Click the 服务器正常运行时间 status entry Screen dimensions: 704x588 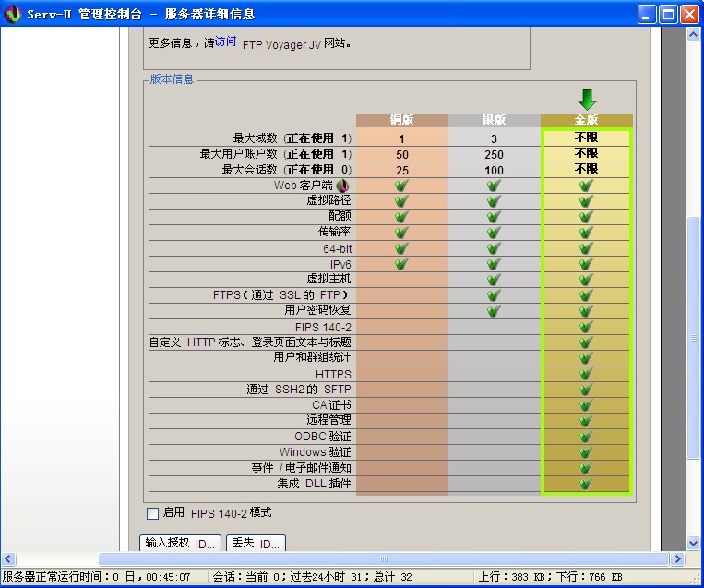click(x=97, y=577)
